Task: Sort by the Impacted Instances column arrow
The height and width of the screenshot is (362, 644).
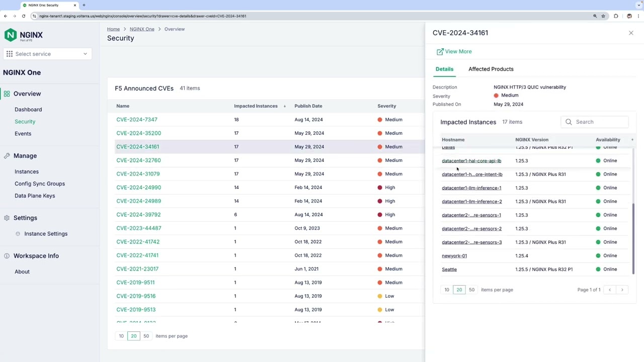Action: pos(285,106)
